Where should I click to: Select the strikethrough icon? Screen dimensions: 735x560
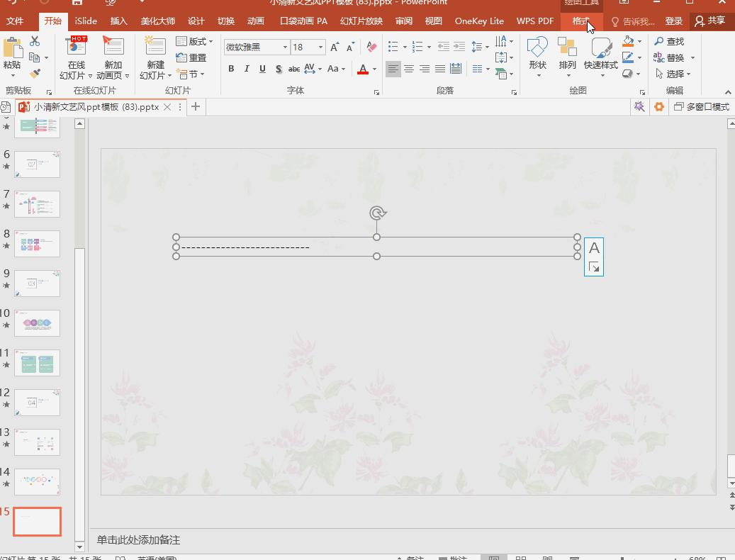tap(294, 68)
